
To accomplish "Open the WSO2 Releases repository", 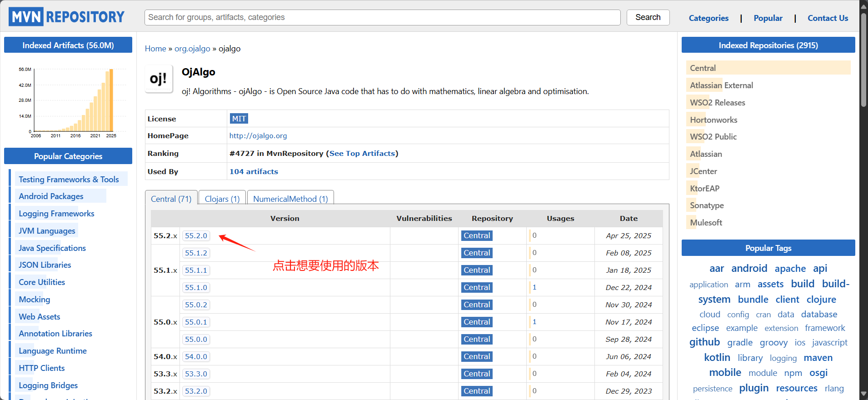I will [x=717, y=103].
